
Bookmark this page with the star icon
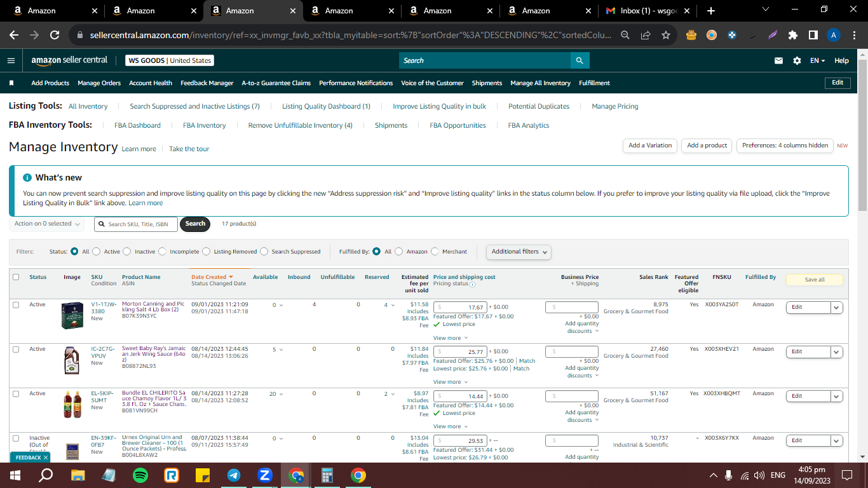click(x=665, y=35)
